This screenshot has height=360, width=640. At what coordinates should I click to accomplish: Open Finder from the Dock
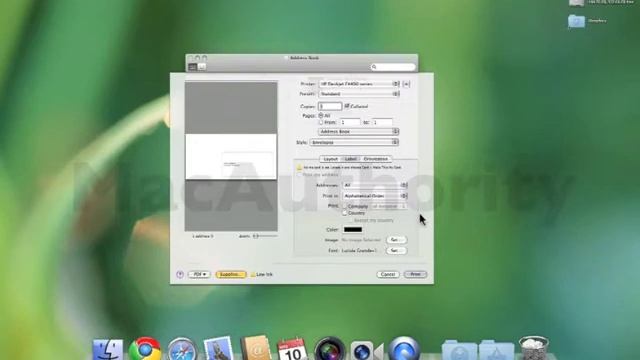108,349
